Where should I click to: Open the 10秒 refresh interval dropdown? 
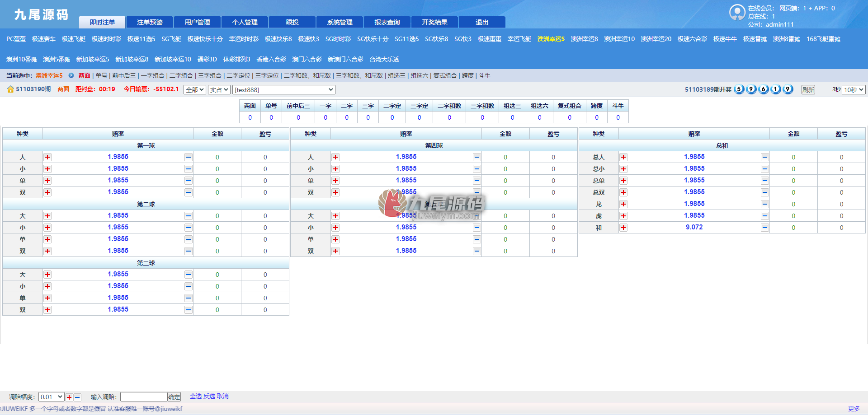(854, 90)
